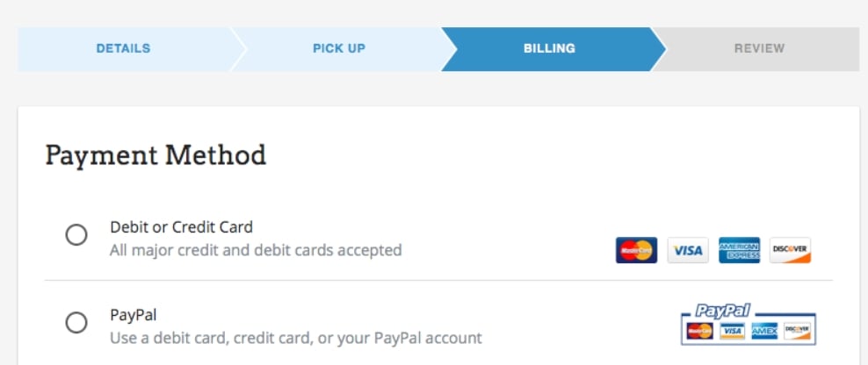Screen dimensions: 868x365
Task: Click the small AMEX icon in PayPal badge
Action: [x=764, y=331]
